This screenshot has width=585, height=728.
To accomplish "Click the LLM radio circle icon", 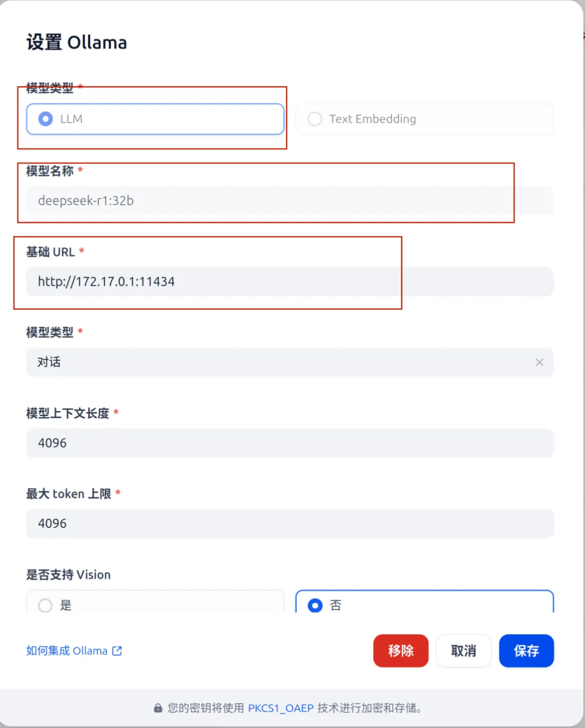I will click(45, 119).
